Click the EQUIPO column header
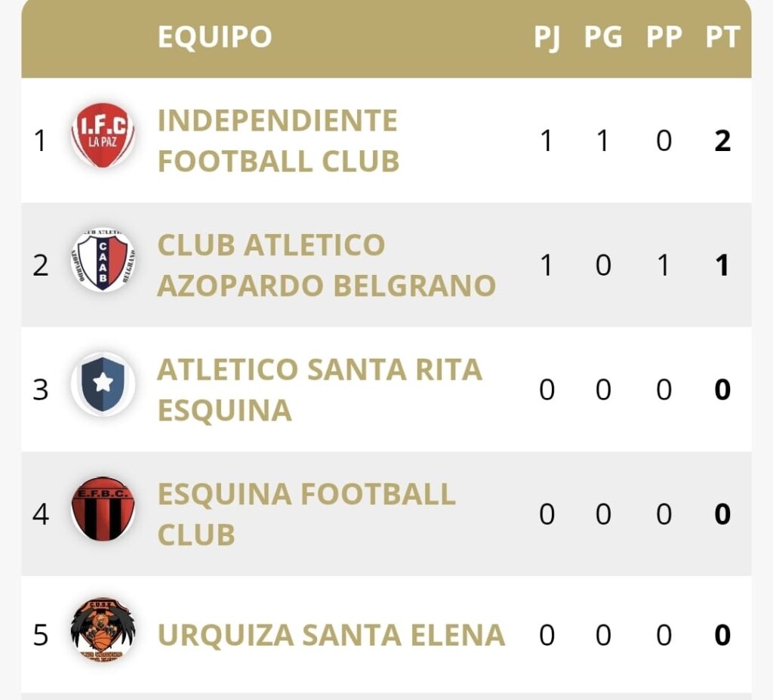Image resolution: width=773 pixels, height=700 pixels. (x=214, y=36)
